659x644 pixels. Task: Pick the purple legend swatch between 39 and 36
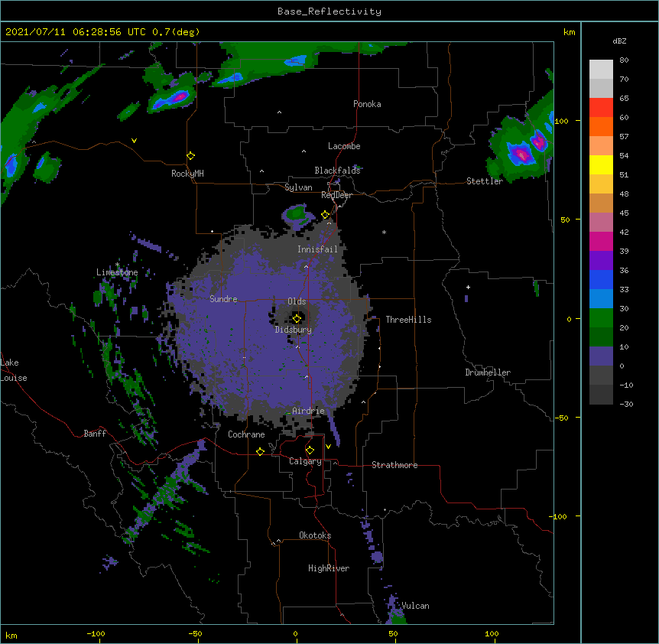coord(601,261)
